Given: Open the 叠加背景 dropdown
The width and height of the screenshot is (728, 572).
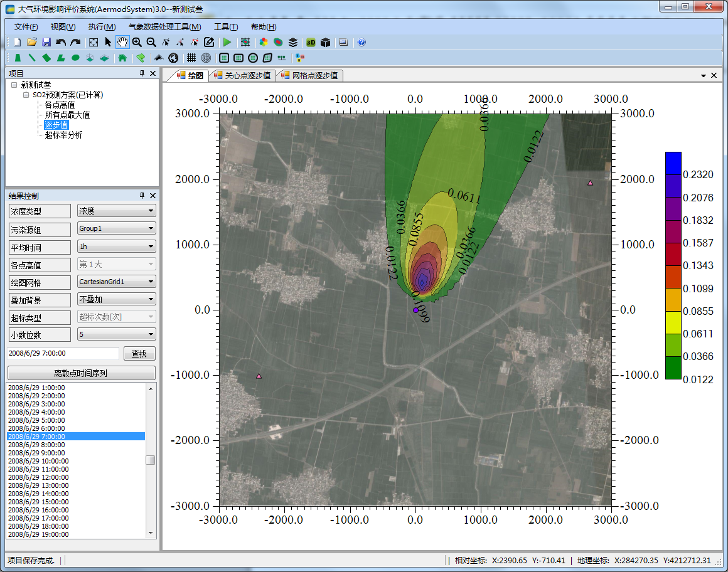Looking at the screenshot, I should [116, 299].
